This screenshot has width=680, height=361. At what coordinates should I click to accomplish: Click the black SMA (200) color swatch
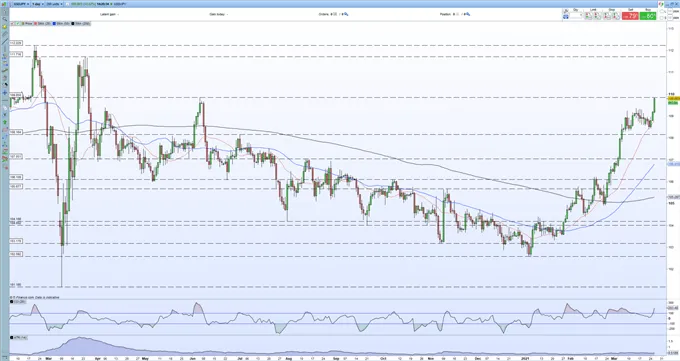pos(72,23)
